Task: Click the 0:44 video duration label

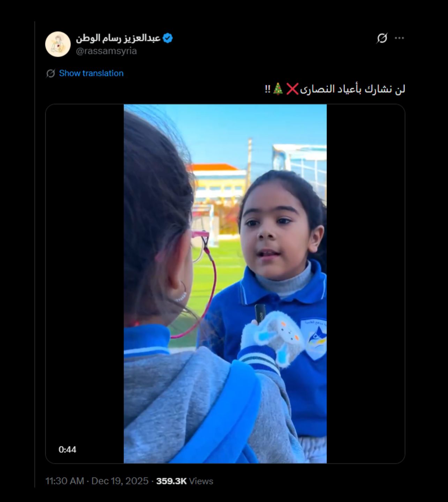Action: coord(67,450)
